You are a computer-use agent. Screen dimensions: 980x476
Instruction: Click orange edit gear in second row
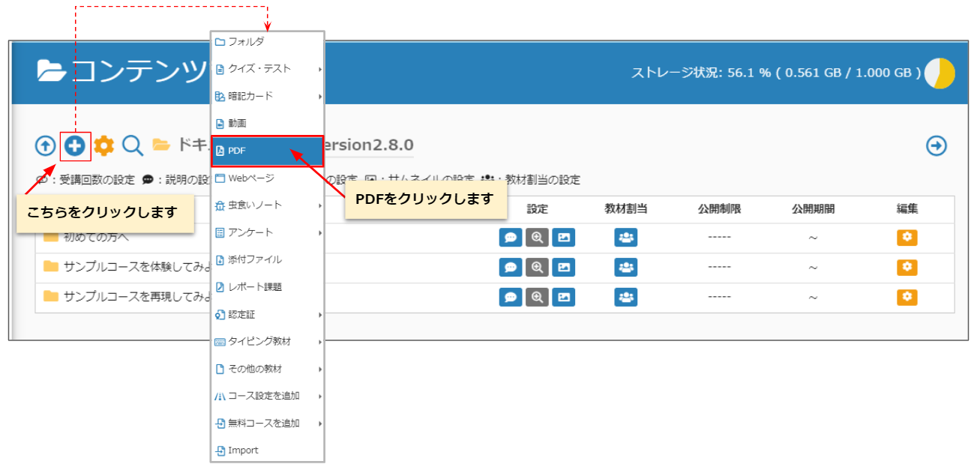click(x=907, y=267)
